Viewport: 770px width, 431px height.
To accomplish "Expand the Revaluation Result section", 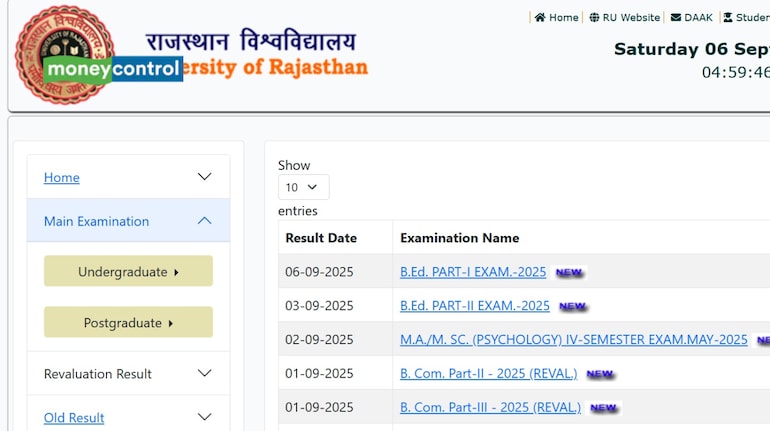I will (x=204, y=374).
